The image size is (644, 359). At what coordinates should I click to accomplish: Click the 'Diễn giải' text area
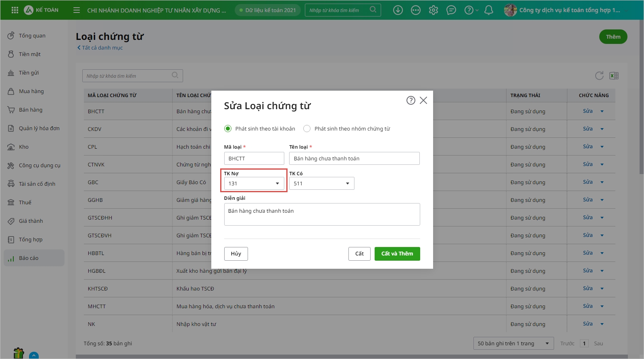[x=322, y=214]
